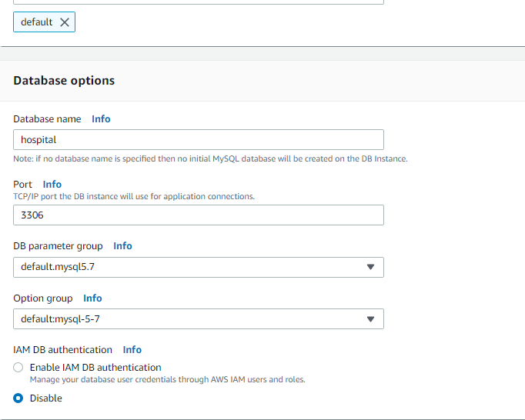Open Info link beside Database name
This screenshot has width=525, height=420.
[101, 118]
